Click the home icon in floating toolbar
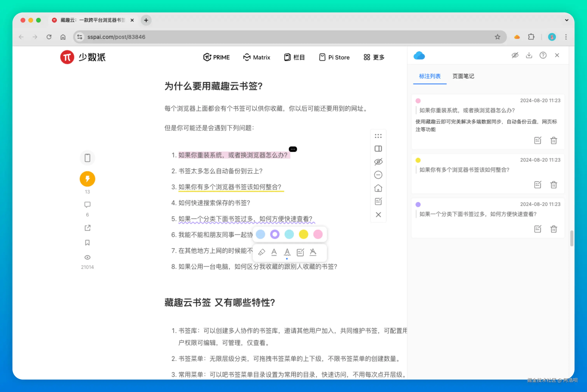This screenshot has width=587, height=392. (378, 188)
